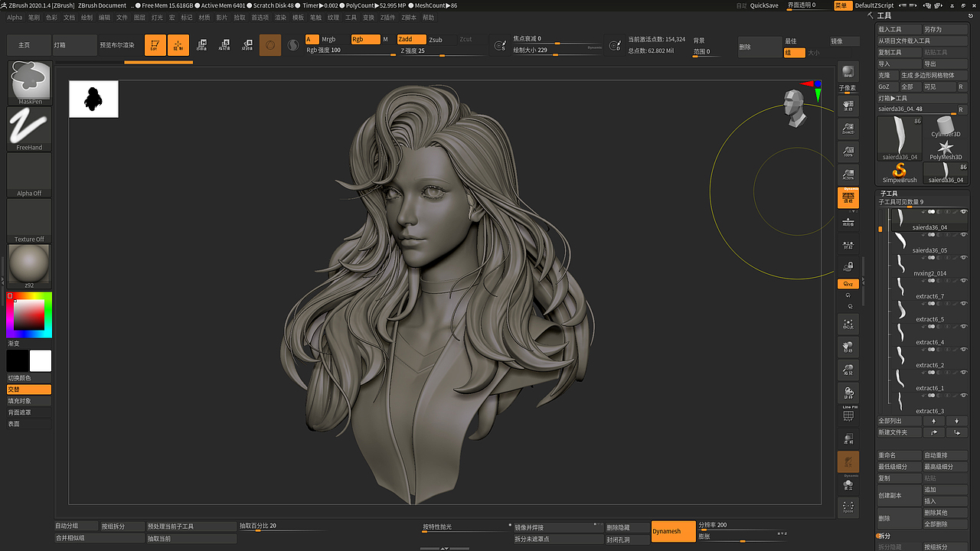Click the 镜像并焊接 mirror and weld button

click(557, 527)
